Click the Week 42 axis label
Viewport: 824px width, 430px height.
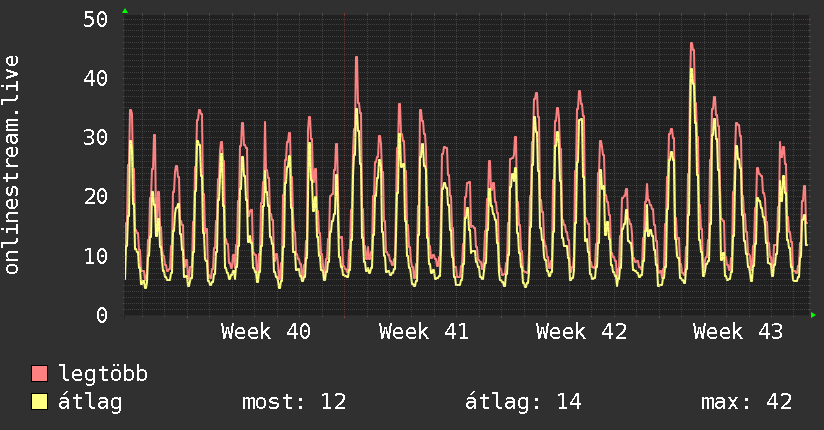[581, 332]
